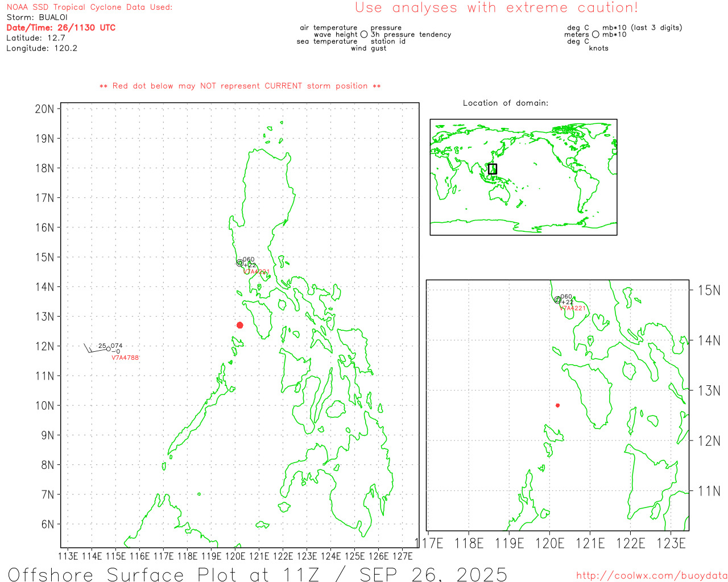Screen dimensions: 728x582
Task: Click '9N' latitude label on main map
Action: (48, 435)
